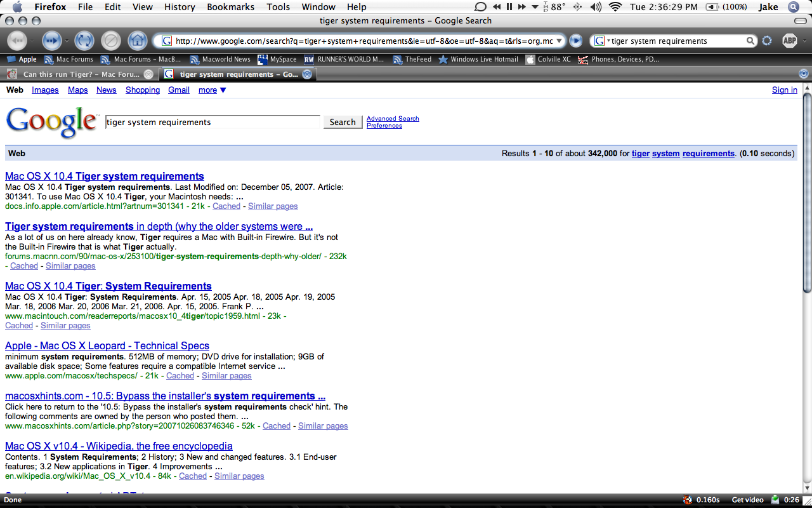Open the Google logo link
Viewport: 812px width, 508px height.
tap(52, 122)
